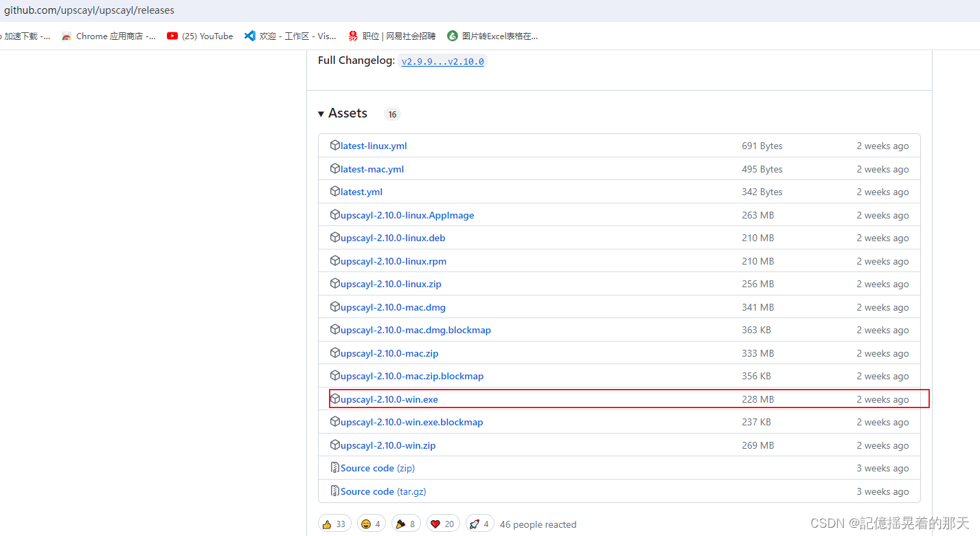Select the 341 MB size text
The width and height of the screenshot is (980, 536).
pos(757,307)
